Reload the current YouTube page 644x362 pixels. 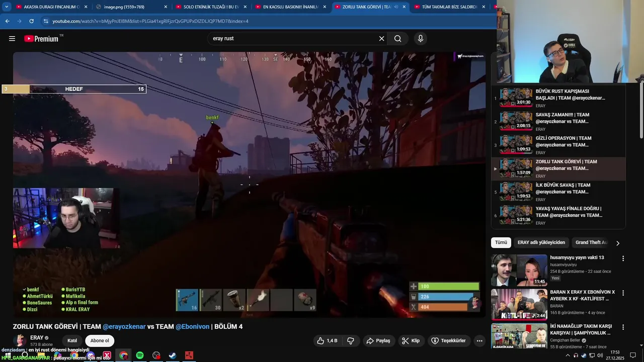click(31, 21)
